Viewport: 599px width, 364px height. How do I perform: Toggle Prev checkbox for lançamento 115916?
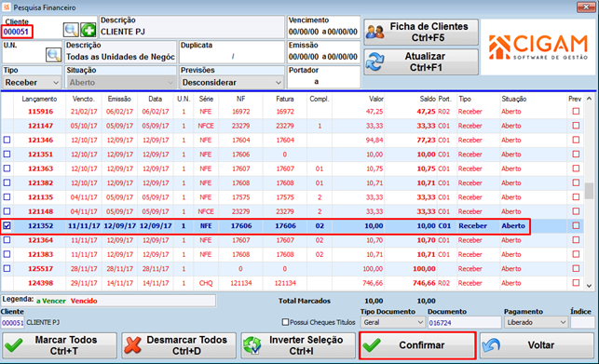(576, 111)
